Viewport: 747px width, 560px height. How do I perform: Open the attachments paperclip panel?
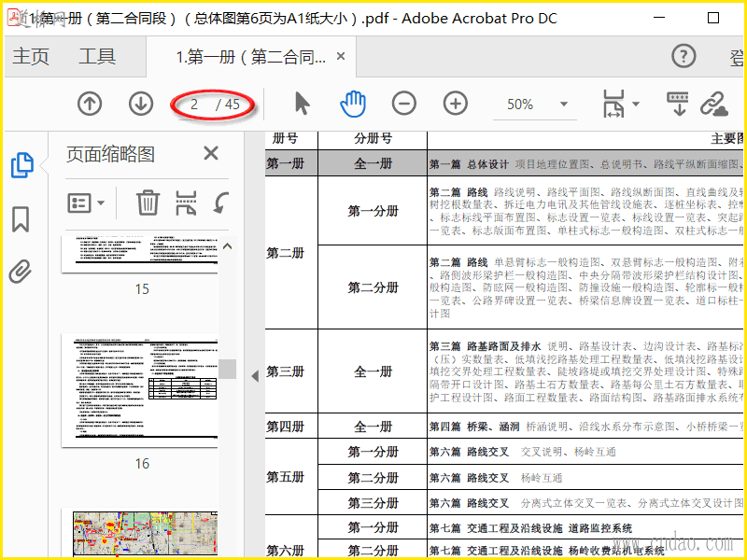tap(20, 272)
